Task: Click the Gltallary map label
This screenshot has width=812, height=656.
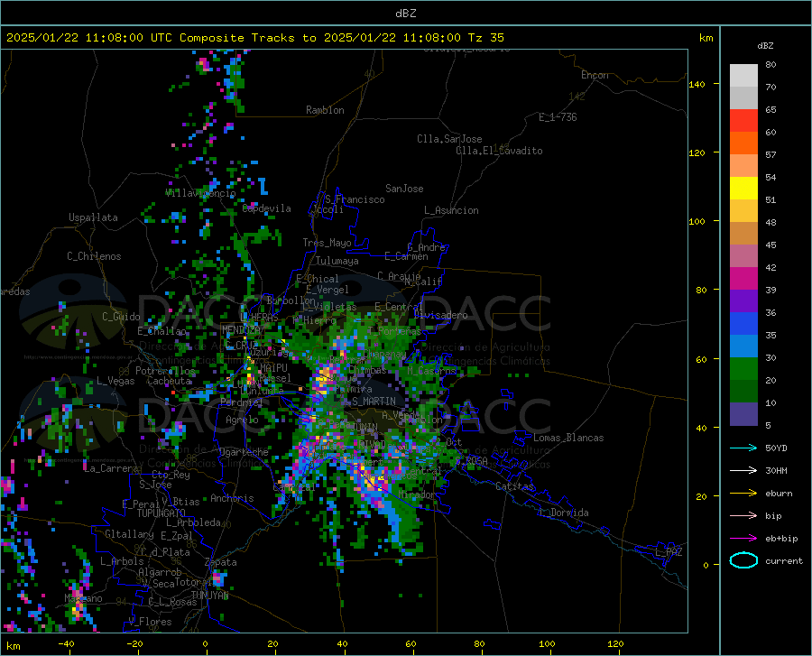Action: click(129, 534)
